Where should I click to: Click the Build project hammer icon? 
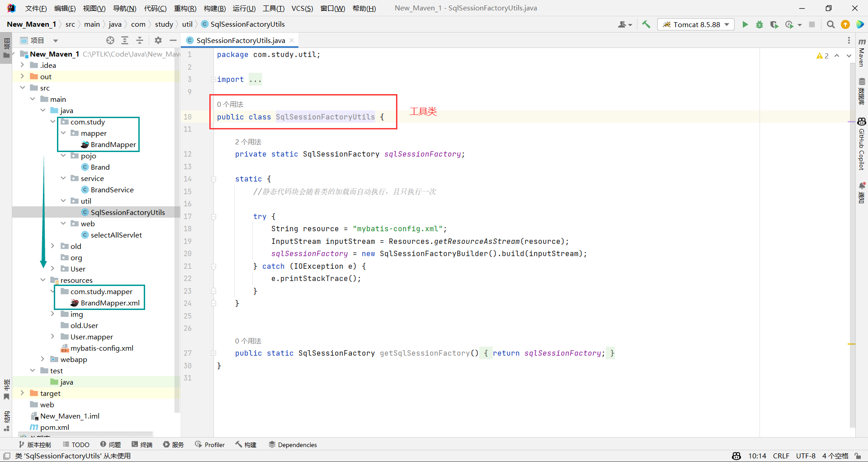(x=646, y=24)
